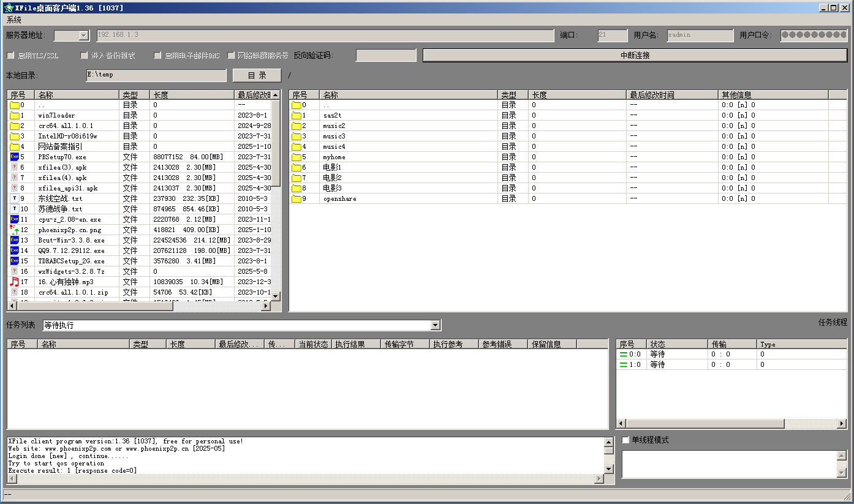This screenshot has height=504, width=854.
Task: Click into the 本地目录 path field
Action: click(x=156, y=75)
